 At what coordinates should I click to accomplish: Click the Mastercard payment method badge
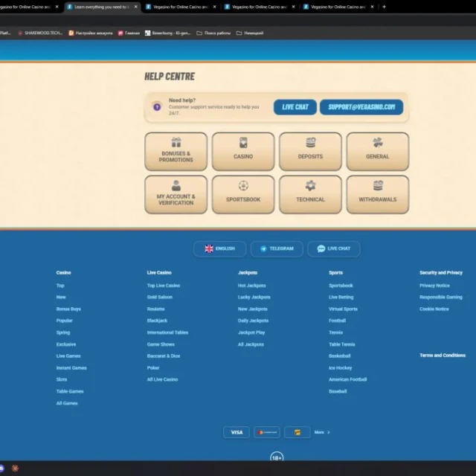(x=267, y=432)
